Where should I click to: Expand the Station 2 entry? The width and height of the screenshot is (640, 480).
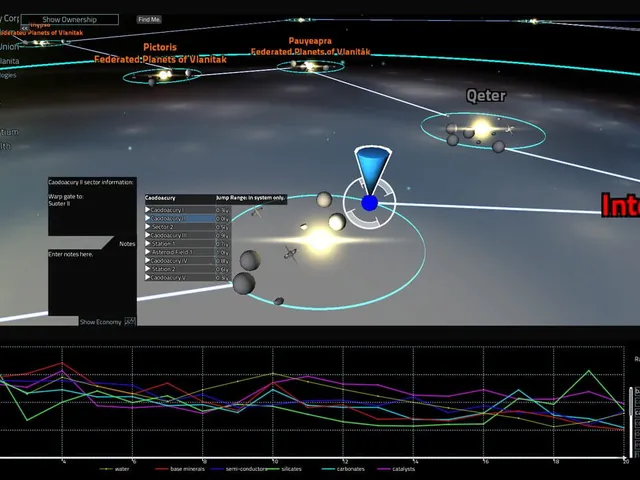(x=148, y=269)
